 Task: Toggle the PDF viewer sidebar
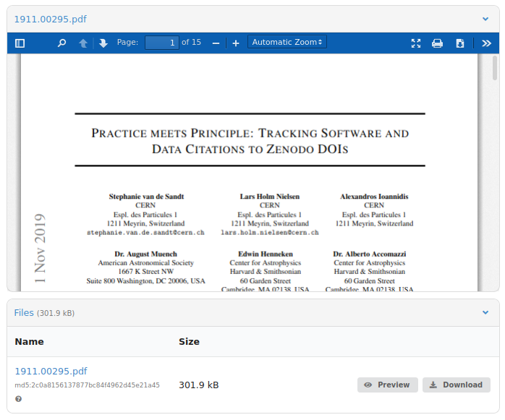(x=20, y=43)
